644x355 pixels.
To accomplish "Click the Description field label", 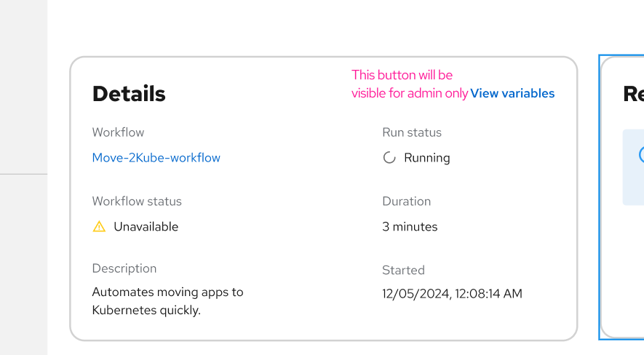I will pyautogui.click(x=124, y=268).
